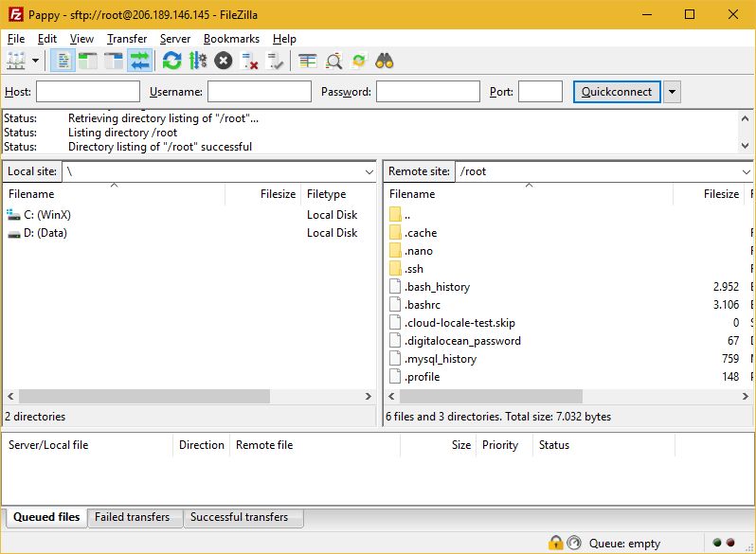
Task: Toggle directory comparison
Action: click(x=333, y=62)
